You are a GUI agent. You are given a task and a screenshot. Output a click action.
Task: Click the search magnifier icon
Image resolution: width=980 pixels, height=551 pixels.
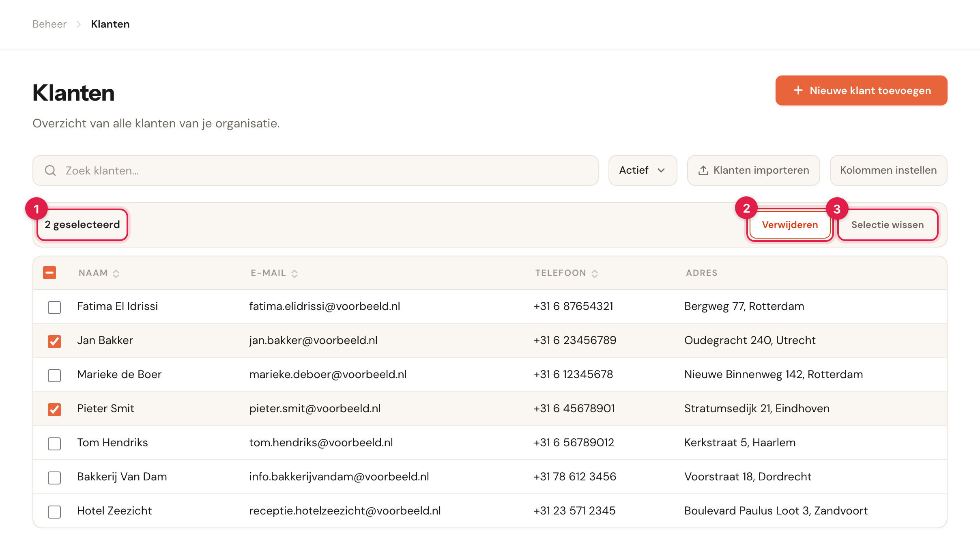[x=50, y=170]
